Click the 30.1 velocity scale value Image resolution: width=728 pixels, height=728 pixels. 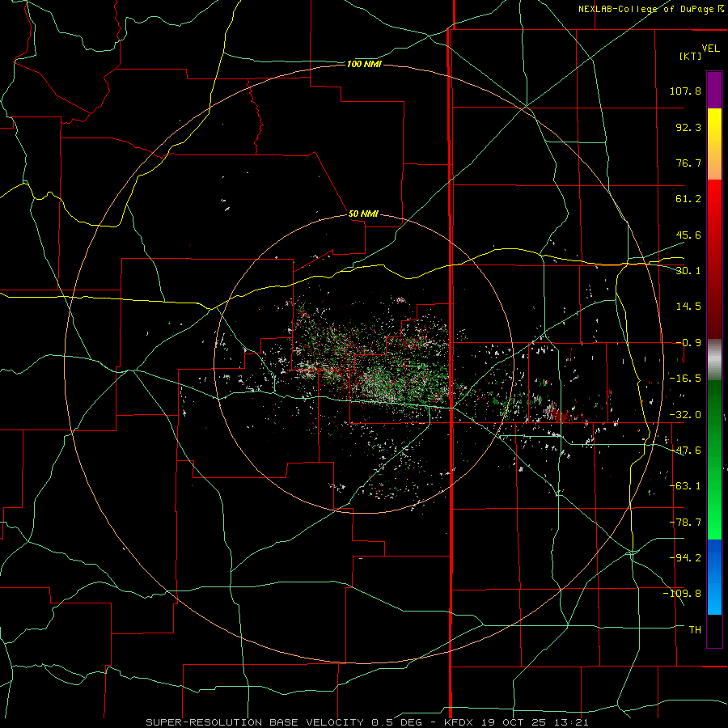click(x=688, y=271)
